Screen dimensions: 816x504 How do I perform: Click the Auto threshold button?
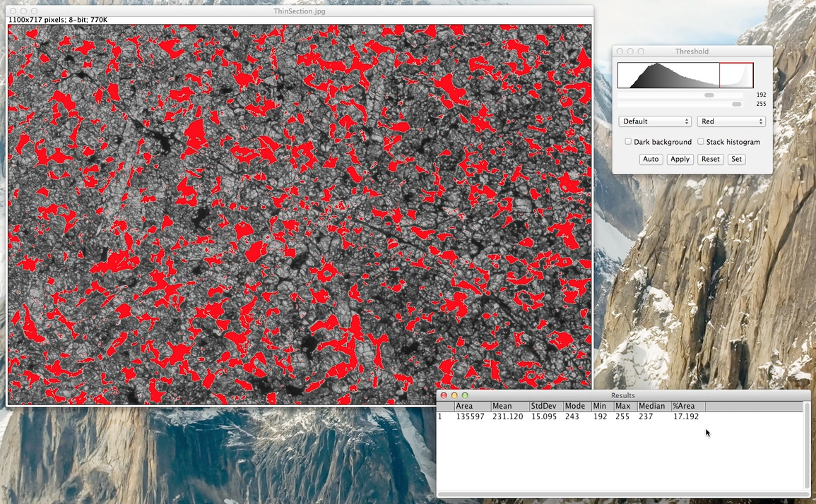tap(650, 159)
